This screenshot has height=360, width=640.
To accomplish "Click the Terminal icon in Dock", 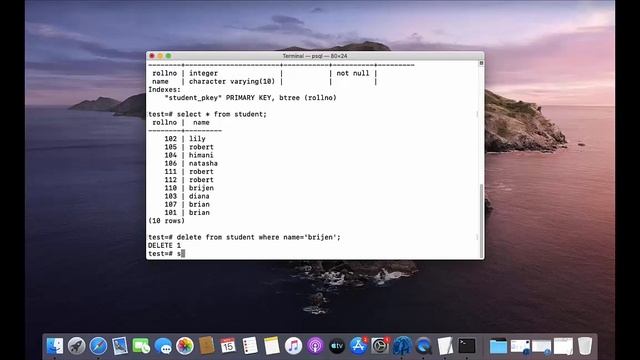I will (x=467, y=346).
